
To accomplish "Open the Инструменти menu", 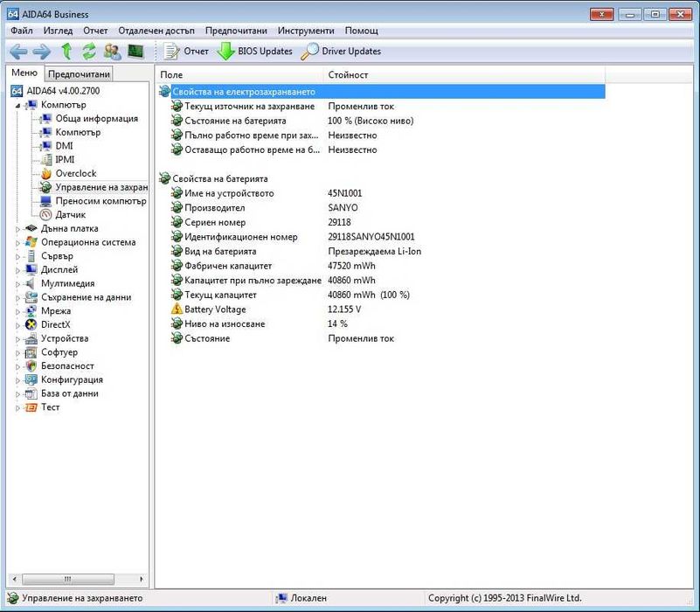I will 306,31.
